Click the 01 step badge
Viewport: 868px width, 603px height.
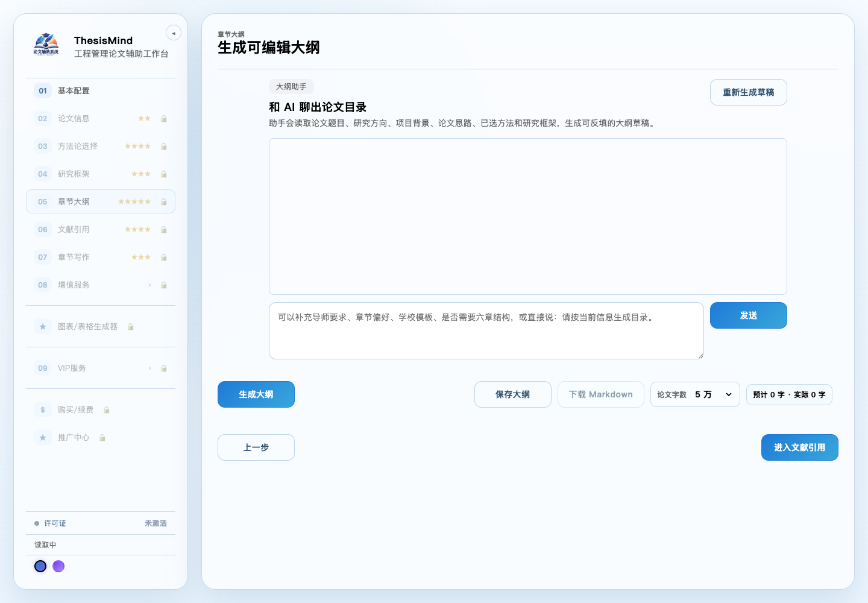(43, 91)
